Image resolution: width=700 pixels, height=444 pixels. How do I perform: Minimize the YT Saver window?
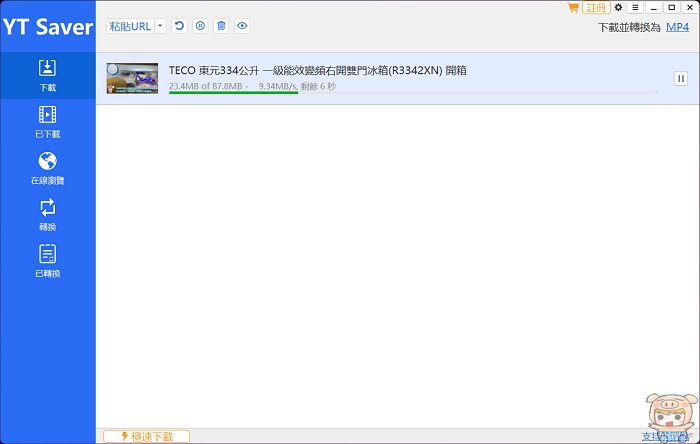tap(654, 7)
